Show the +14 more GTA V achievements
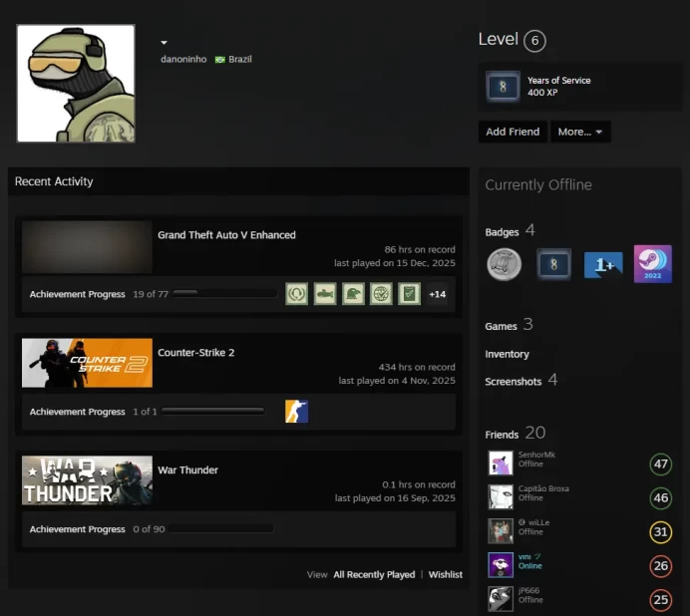The image size is (690, 616). coord(437,294)
